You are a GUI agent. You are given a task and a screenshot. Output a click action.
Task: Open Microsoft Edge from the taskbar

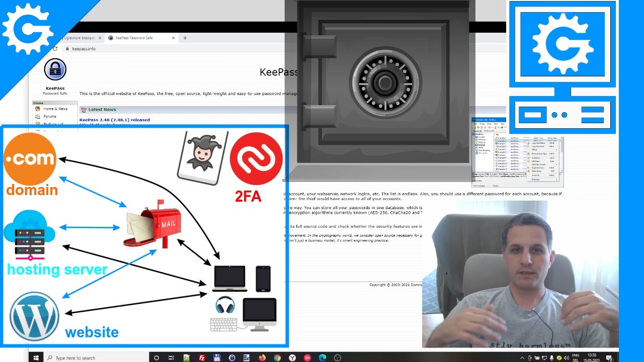323,357
